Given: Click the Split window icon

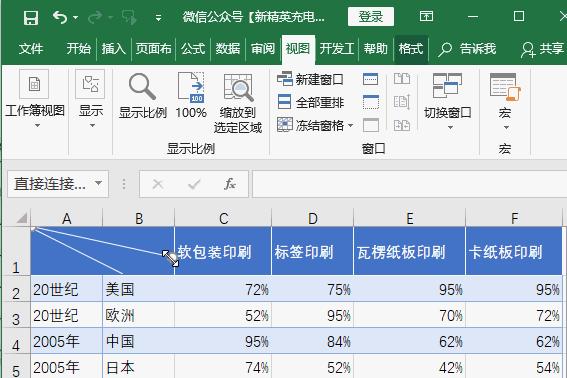Looking at the screenshot, I should [x=371, y=79].
